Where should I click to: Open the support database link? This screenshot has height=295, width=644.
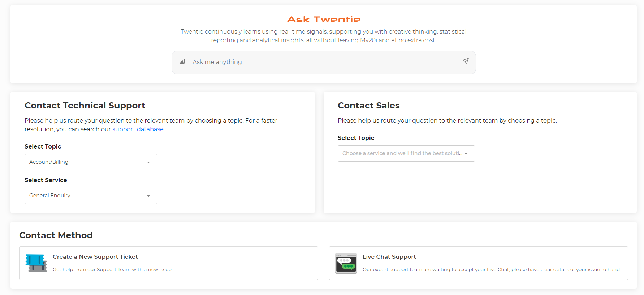point(138,129)
